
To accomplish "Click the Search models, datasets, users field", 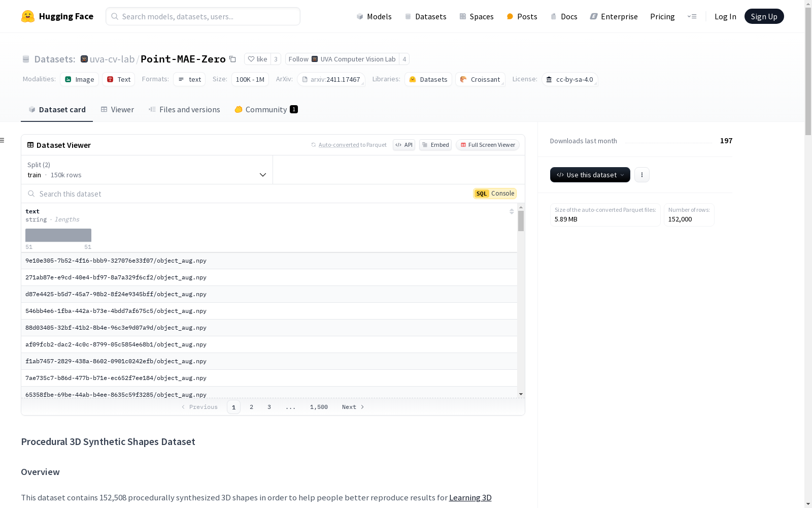I will [x=203, y=16].
